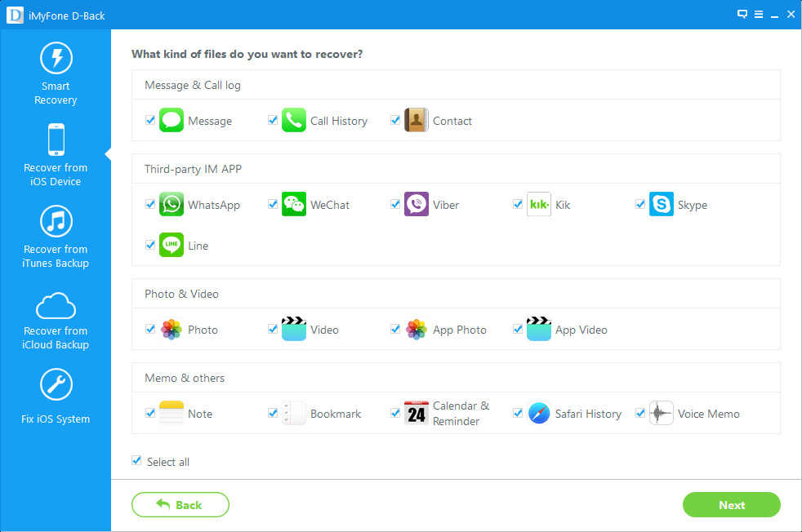Click the iMyFone D-Back logo icon

tap(15, 16)
